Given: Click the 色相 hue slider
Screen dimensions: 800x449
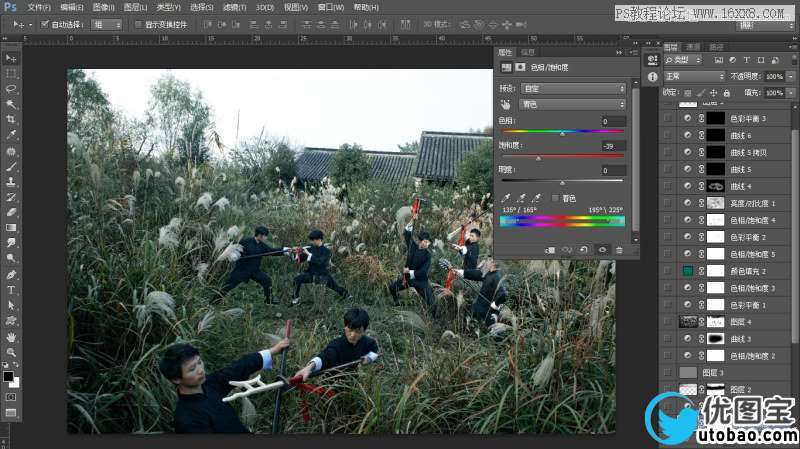Looking at the screenshot, I should (562, 132).
